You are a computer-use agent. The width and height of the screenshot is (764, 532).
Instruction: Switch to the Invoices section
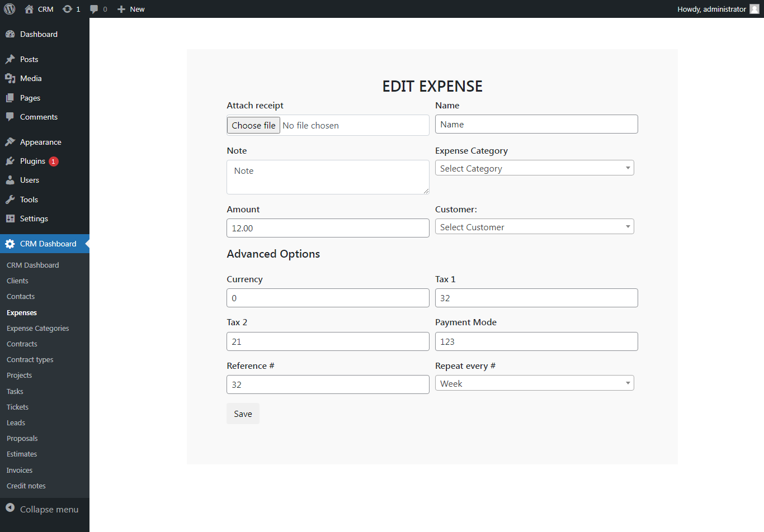(x=18, y=469)
